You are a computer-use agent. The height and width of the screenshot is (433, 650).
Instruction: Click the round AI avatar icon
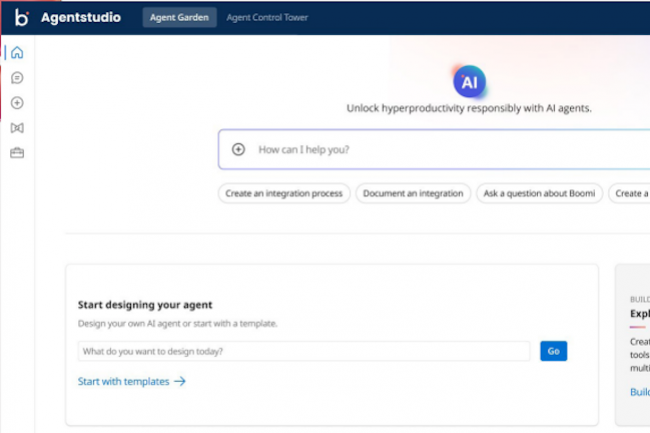pos(469,82)
